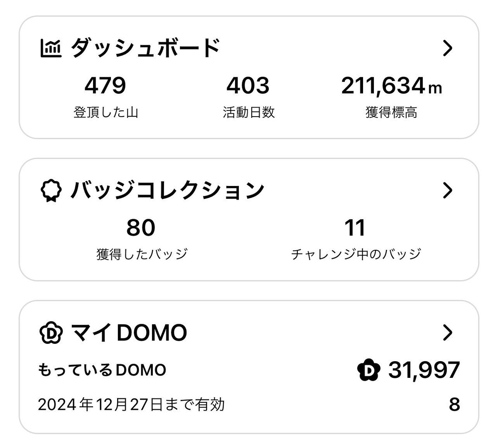Open the ダッシュボード panel
The image size is (498, 448).
coord(145,47)
